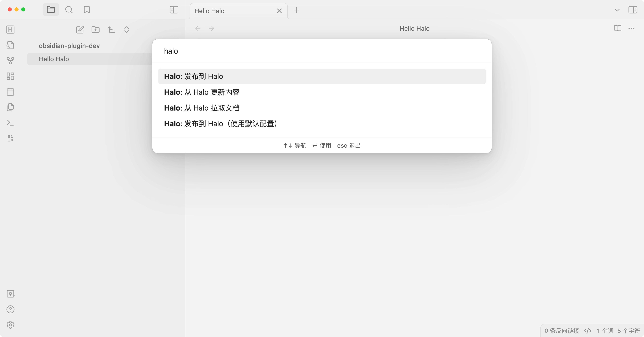The width and height of the screenshot is (644, 337).
Task: Click the binary 01/10 ribbon icon
Action: (x=10, y=138)
